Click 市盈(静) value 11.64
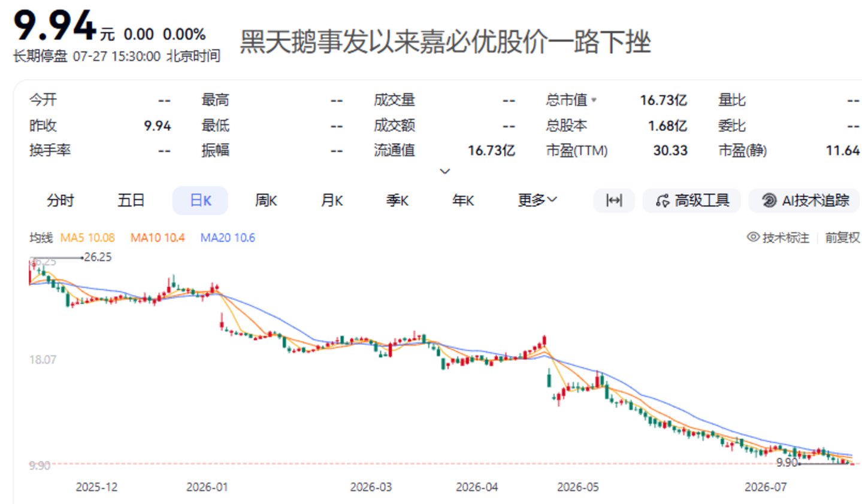862x504 pixels. 842,150
